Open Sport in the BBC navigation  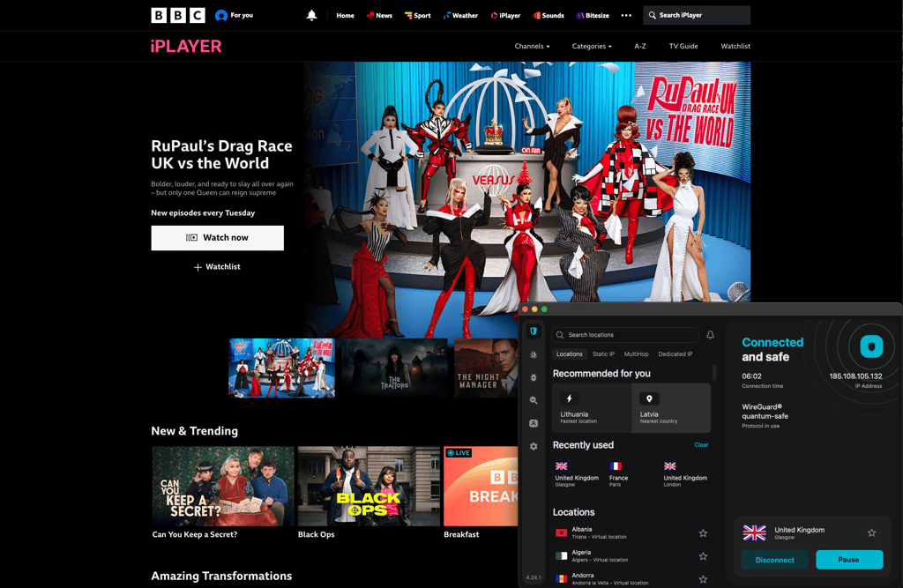[417, 16]
